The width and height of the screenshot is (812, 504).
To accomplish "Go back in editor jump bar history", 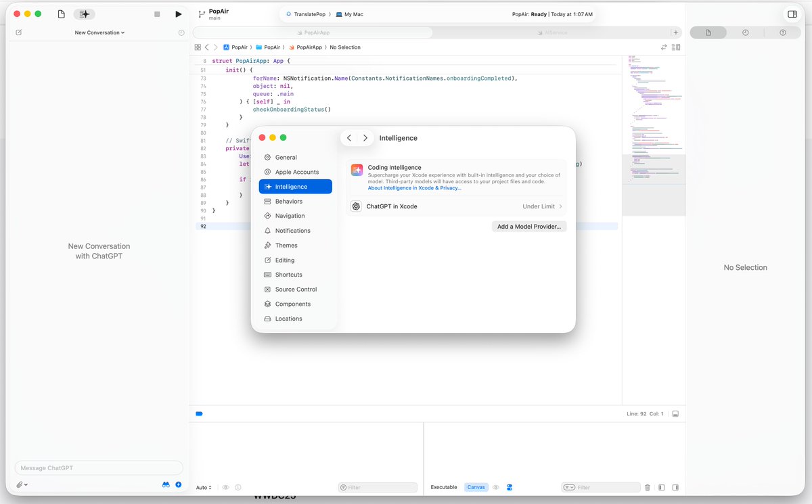I will point(207,47).
